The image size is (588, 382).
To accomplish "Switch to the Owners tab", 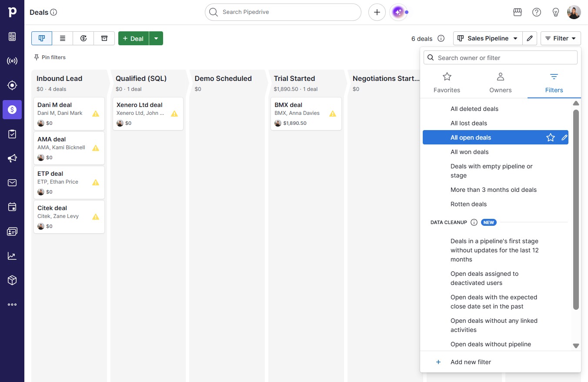I will click(501, 83).
